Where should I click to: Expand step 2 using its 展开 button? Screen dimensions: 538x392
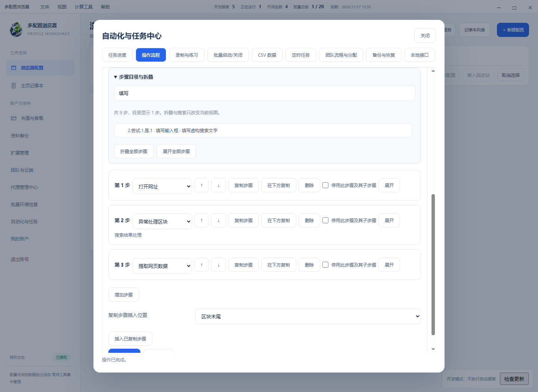point(389,220)
